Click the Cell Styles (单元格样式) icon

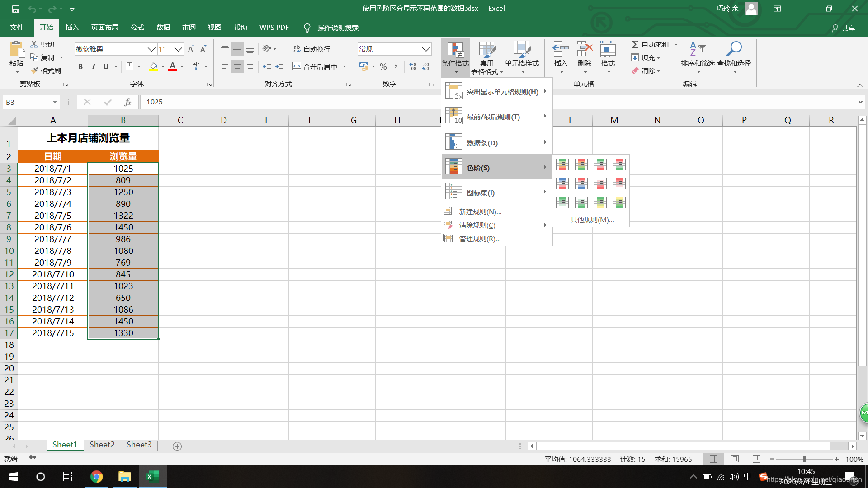522,49
